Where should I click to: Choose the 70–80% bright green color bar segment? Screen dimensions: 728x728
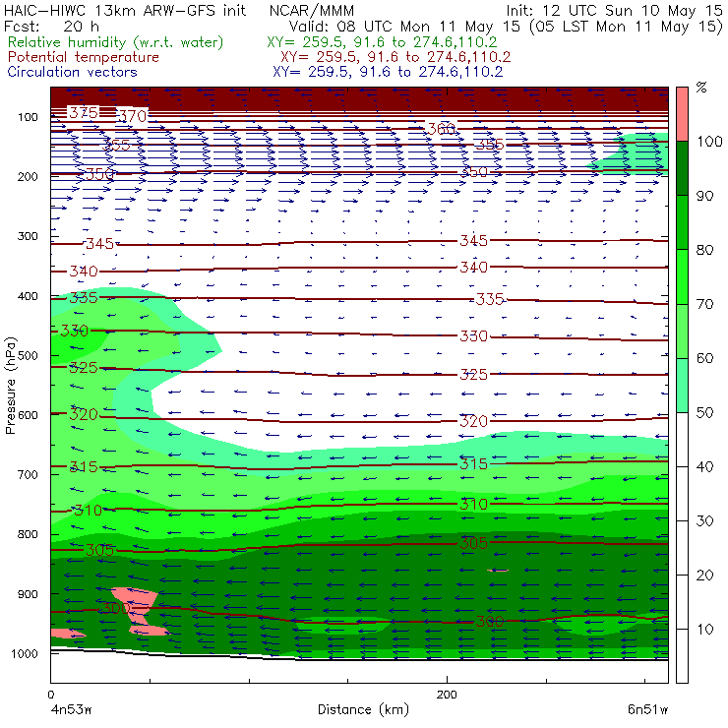click(x=682, y=276)
